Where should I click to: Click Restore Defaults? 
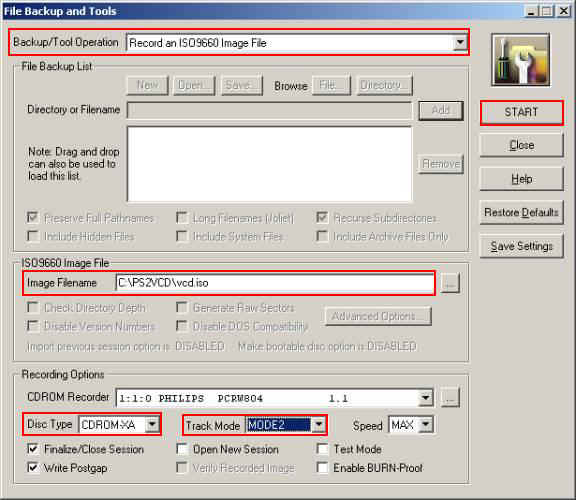coord(521,212)
